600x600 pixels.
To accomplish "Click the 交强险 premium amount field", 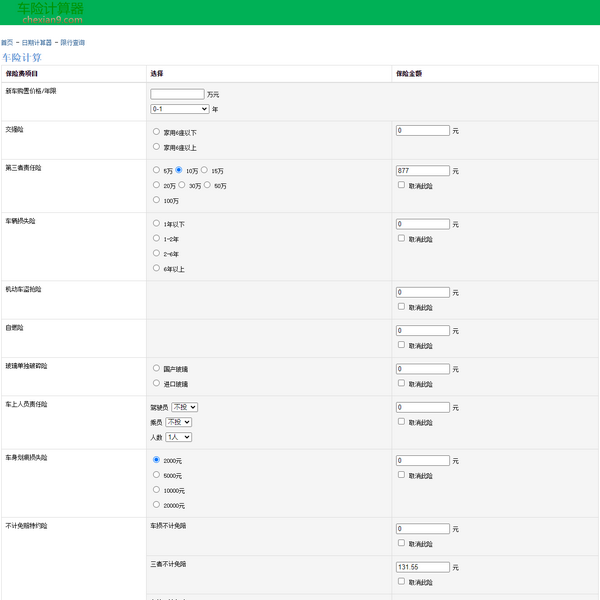I will (x=422, y=131).
